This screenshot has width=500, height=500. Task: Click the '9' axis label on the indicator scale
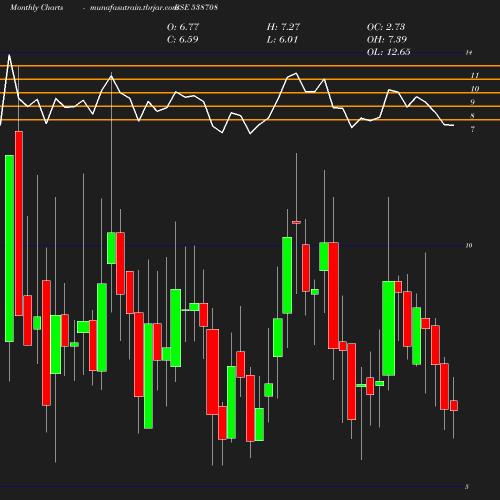click(472, 102)
